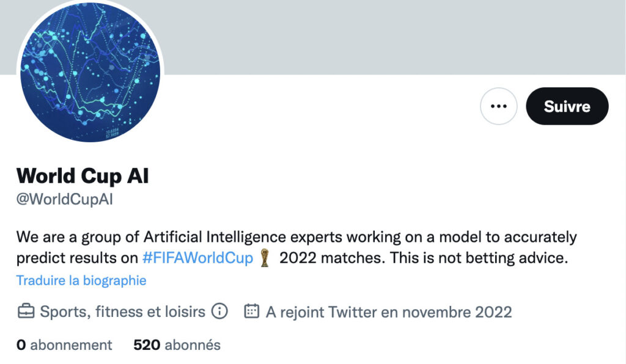Image resolution: width=626 pixels, height=364 pixels.
Task: Open the 520 abonnés followers list
Action: point(177,345)
